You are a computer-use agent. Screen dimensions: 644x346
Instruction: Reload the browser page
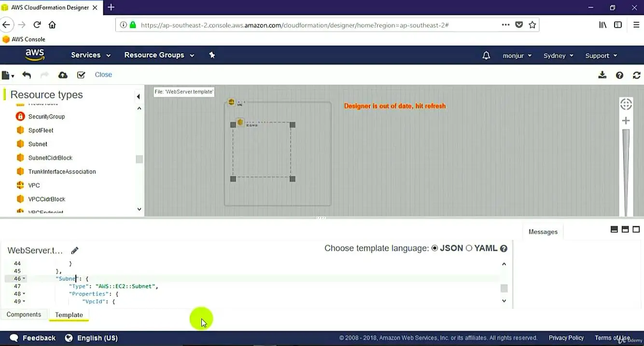coord(37,25)
